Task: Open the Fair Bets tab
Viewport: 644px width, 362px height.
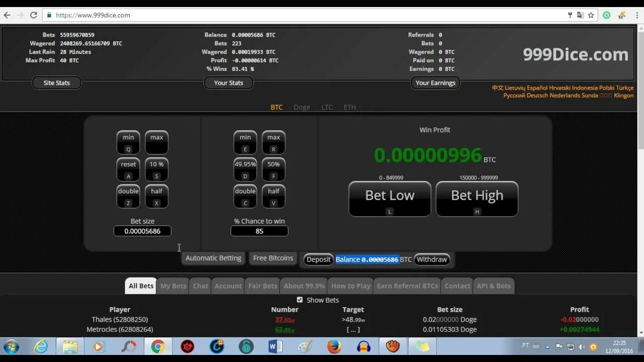Action: 263,286
